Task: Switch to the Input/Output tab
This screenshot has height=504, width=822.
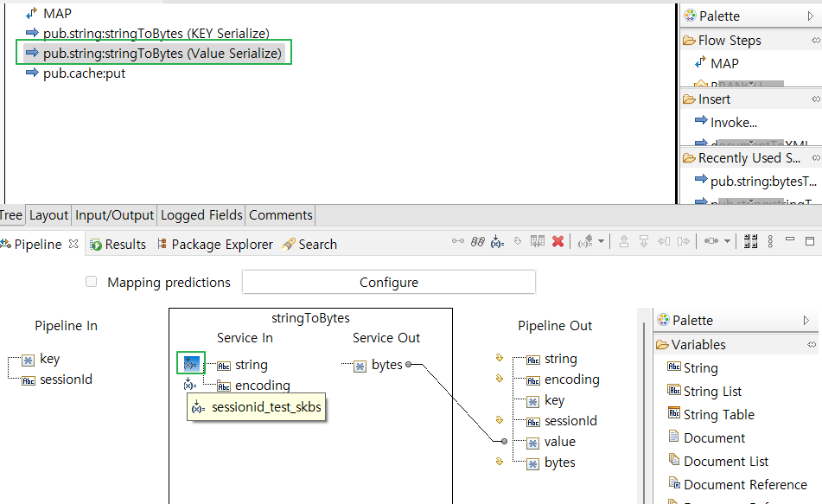Action: coord(114,215)
